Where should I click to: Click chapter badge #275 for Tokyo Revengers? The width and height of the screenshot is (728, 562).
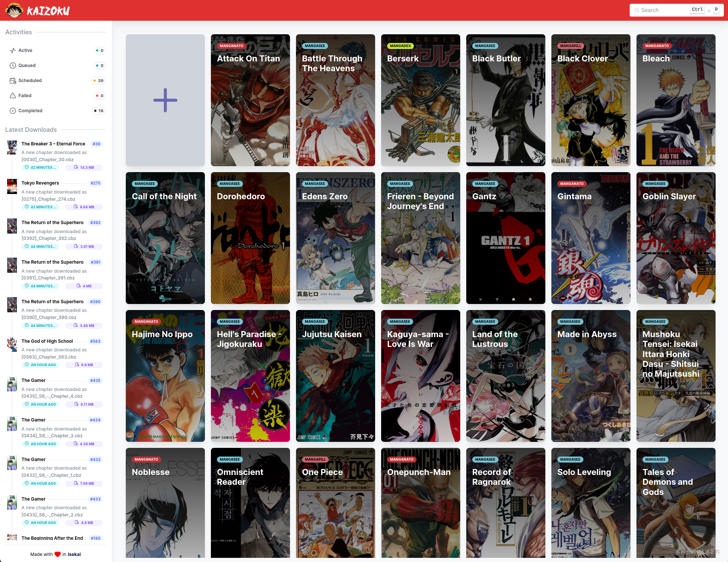coord(96,183)
